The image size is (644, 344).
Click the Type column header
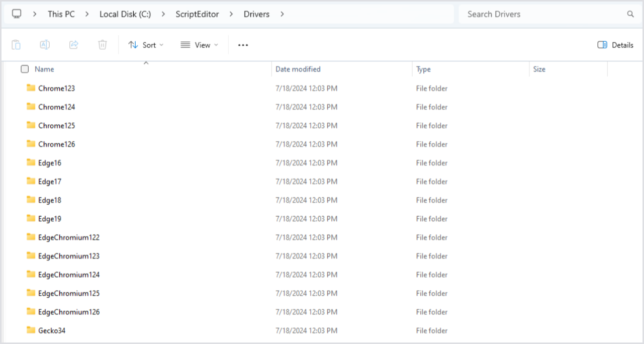coord(423,69)
